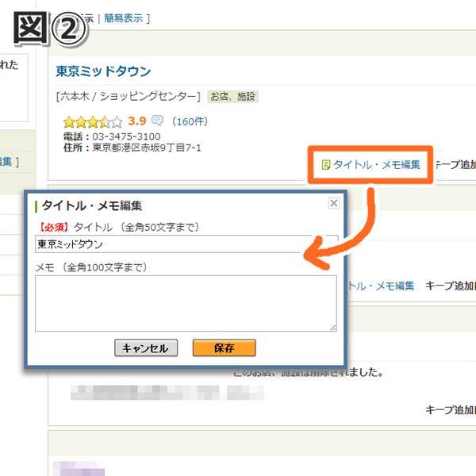Click the お店、施設 tag
Viewport: 476px width, 476px height.
(232, 97)
